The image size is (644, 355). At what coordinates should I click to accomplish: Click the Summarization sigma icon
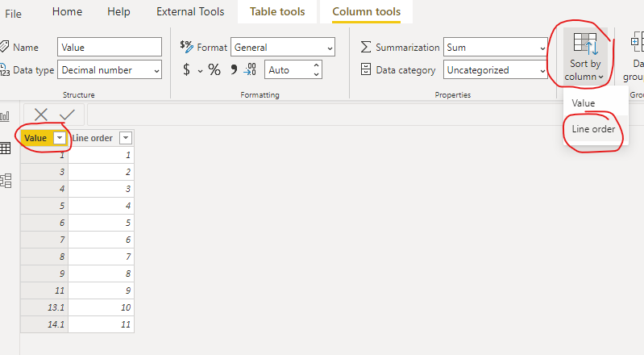[366, 47]
